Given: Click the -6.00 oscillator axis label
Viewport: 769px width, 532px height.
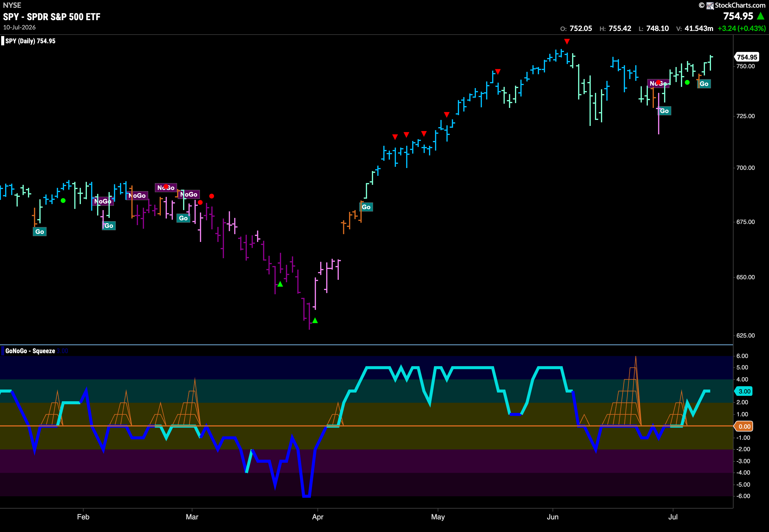Looking at the screenshot, I should (743, 496).
